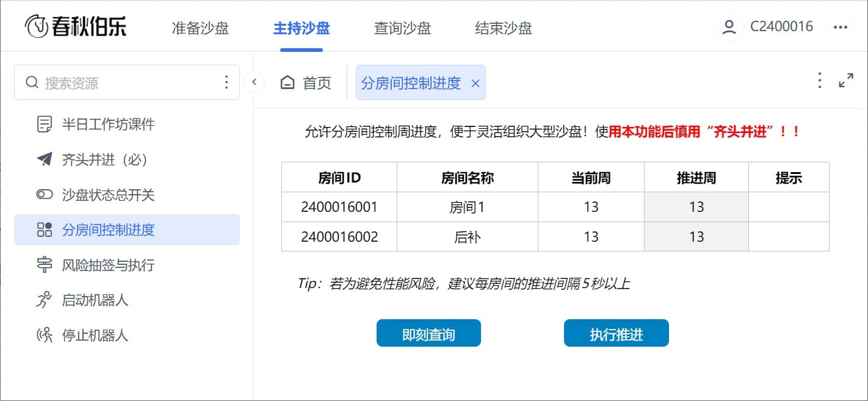Open 沙盘状态总开关 menu item

point(127,195)
